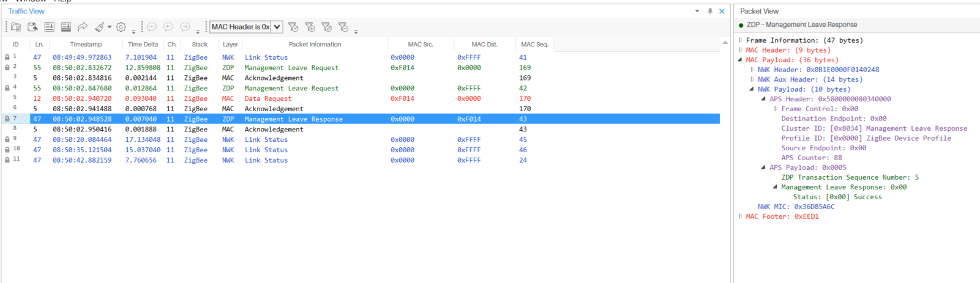Select Acknowledgement packet with sequence 169
Image resolution: width=980 pixels, height=283 pixels.
(361, 78)
